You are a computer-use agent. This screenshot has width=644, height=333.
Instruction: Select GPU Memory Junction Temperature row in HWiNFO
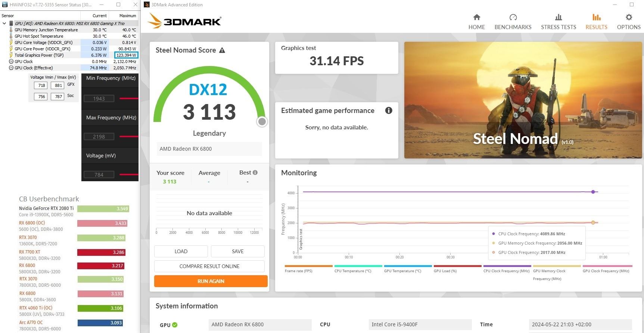click(x=69, y=30)
